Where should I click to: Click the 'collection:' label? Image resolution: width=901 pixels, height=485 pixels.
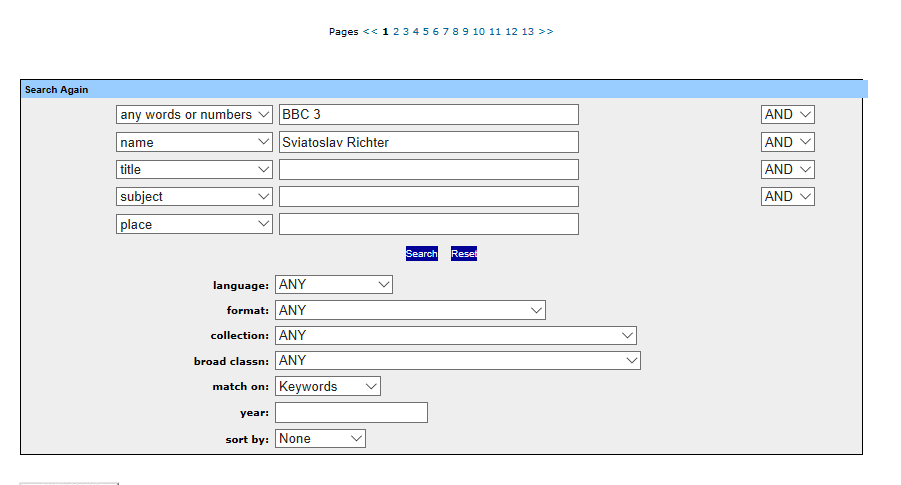[x=240, y=336]
